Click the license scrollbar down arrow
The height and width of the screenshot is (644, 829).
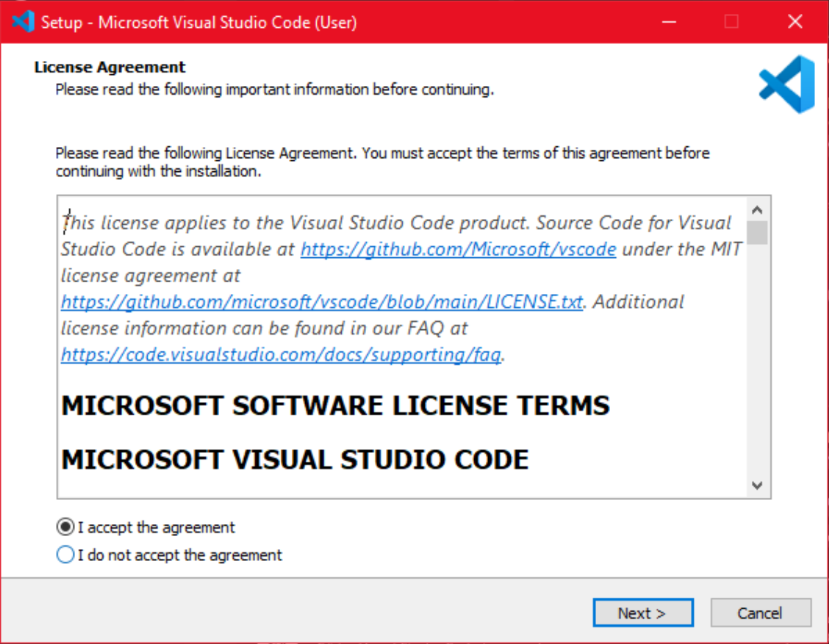pyautogui.click(x=757, y=485)
